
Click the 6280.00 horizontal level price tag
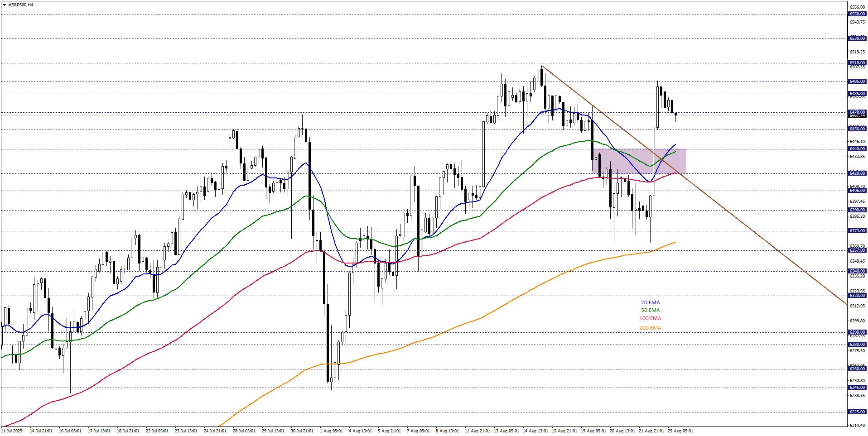pos(857,345)
